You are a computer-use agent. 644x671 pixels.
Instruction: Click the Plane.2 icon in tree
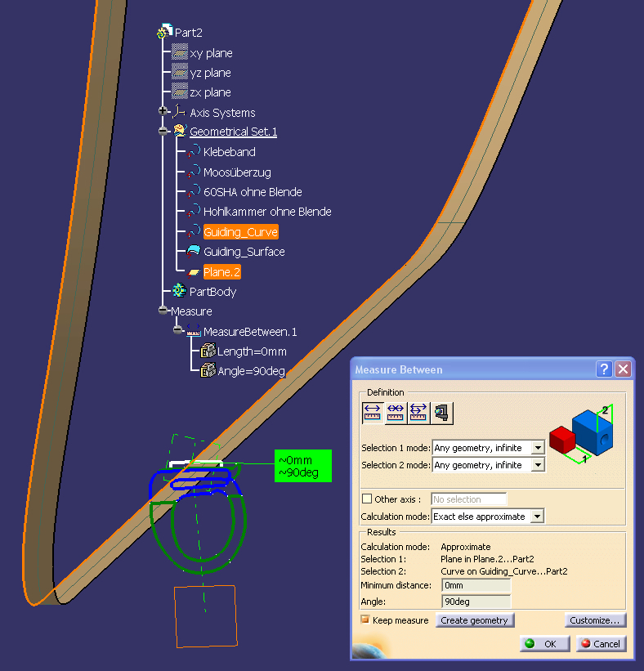[194, 272]
